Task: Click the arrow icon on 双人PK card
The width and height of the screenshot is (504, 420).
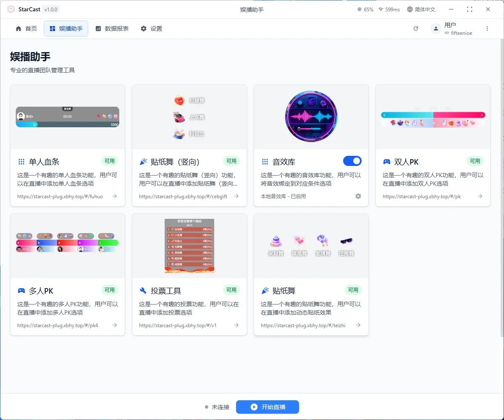Action: (480, 196)
